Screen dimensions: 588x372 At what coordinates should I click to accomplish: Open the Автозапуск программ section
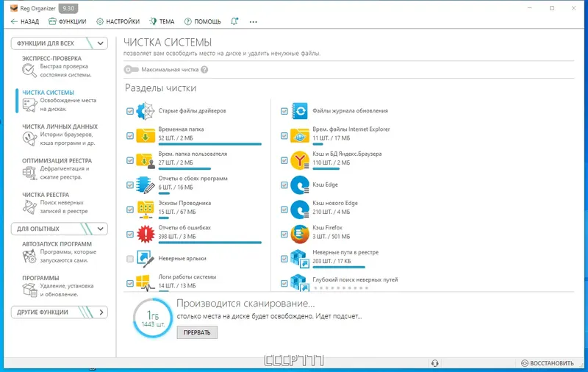pos(60,252)
